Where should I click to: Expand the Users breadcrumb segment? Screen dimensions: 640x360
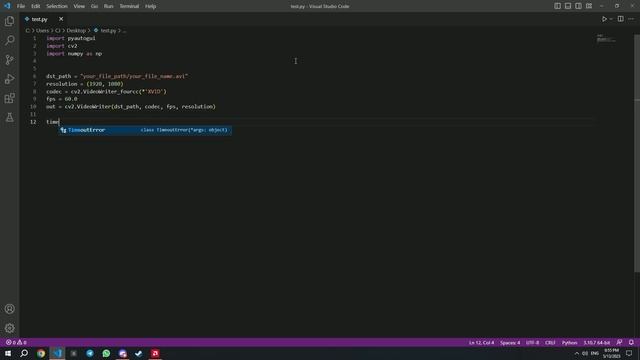(x=42, y=31)
